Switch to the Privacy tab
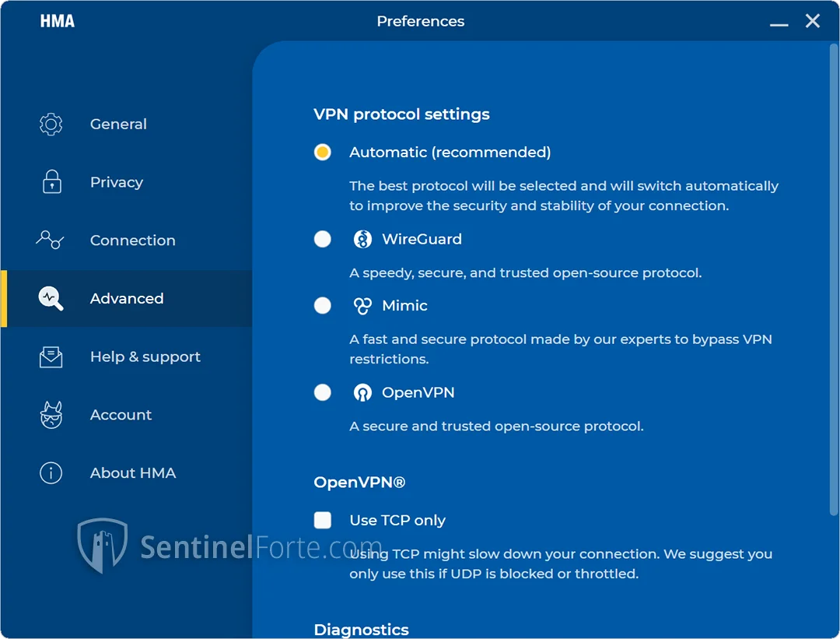 tap(117, 182)
